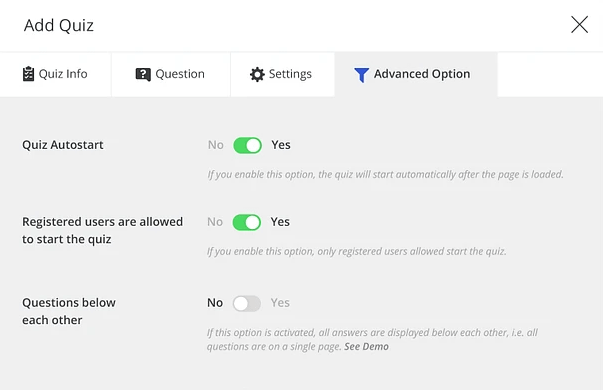Screen dimensions: 603x390
Task: Enable the Questions below each other toggle
Action: click(247, 303)
